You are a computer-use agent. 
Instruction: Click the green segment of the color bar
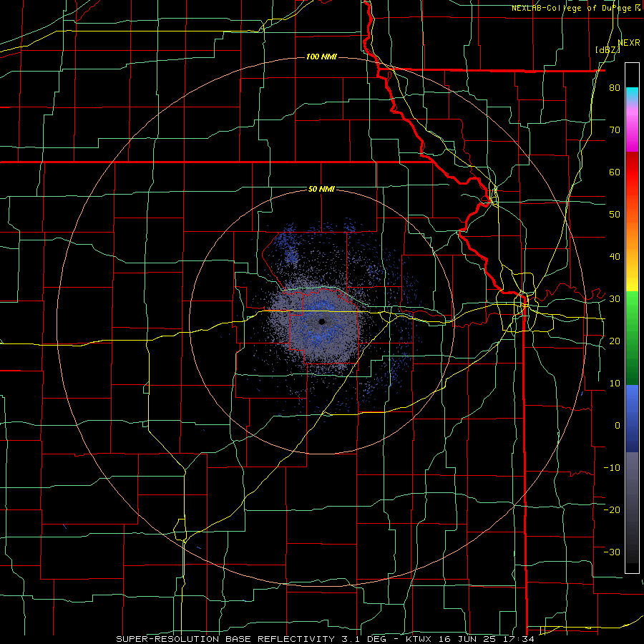(632, 338)
